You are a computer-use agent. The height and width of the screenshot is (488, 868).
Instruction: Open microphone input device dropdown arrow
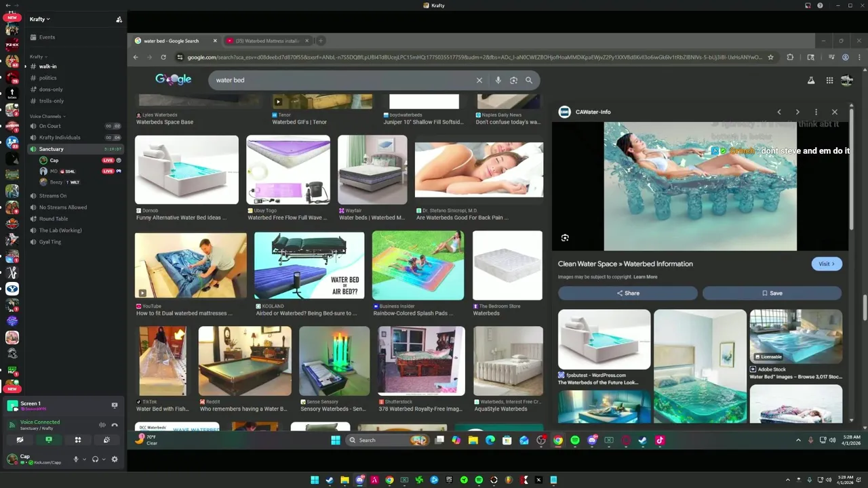point(84,459)
